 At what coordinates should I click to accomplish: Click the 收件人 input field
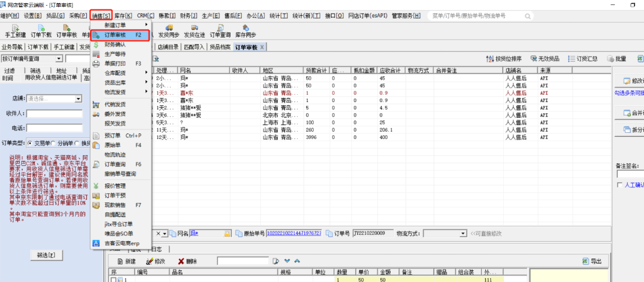[54, 114]
